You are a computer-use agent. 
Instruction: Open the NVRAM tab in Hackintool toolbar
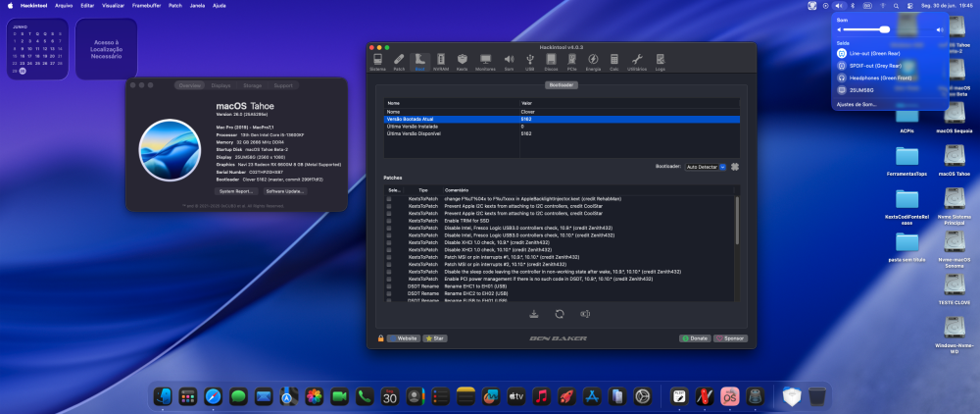coord(441,61)
